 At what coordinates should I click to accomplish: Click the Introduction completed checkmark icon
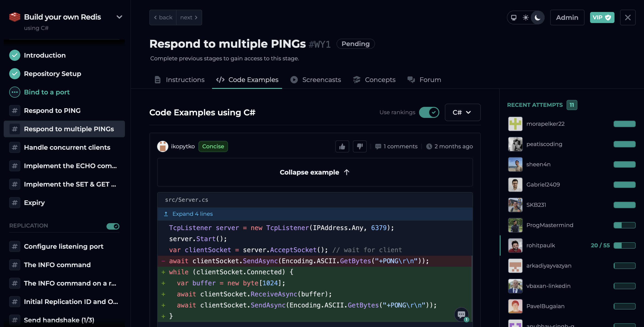click(x=15, y=55)
